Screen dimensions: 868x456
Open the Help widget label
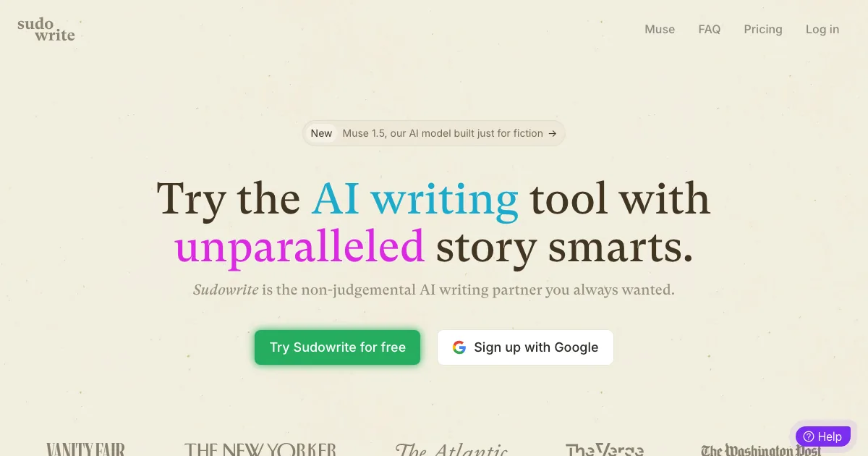[x=830, y=436]
